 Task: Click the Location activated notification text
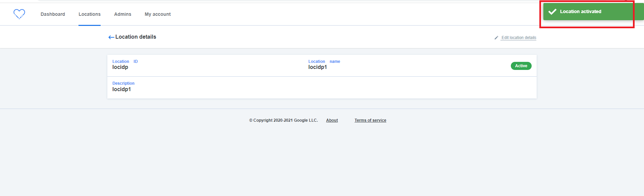pyautogui.click(x=581, y=11)
